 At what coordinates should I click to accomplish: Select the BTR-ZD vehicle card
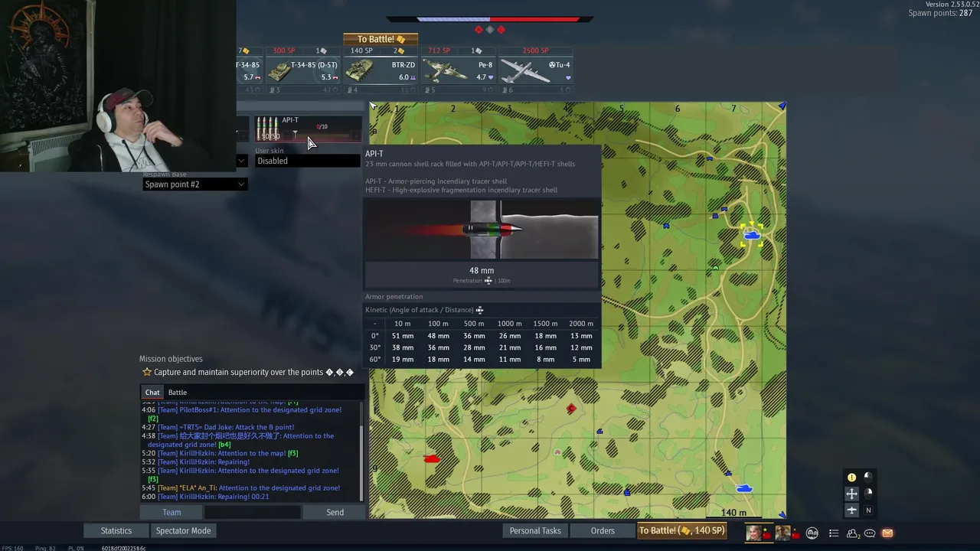tap(381, 70)
